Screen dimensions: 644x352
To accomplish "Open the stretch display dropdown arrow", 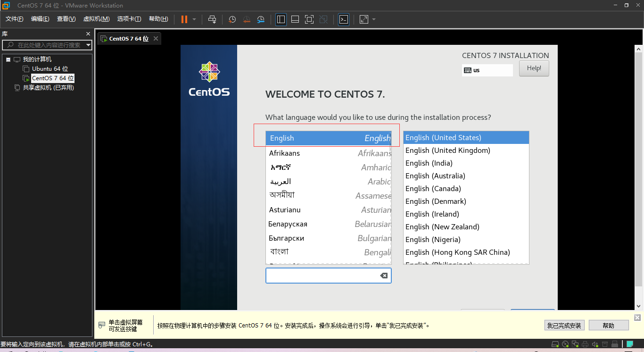I will (374, 19).
